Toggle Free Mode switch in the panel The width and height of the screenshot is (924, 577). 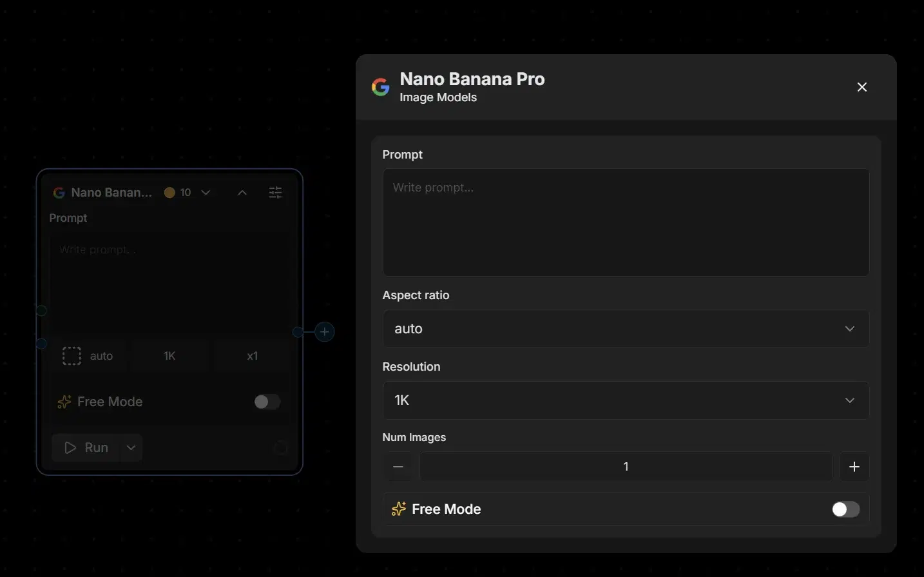pos(845,509)
